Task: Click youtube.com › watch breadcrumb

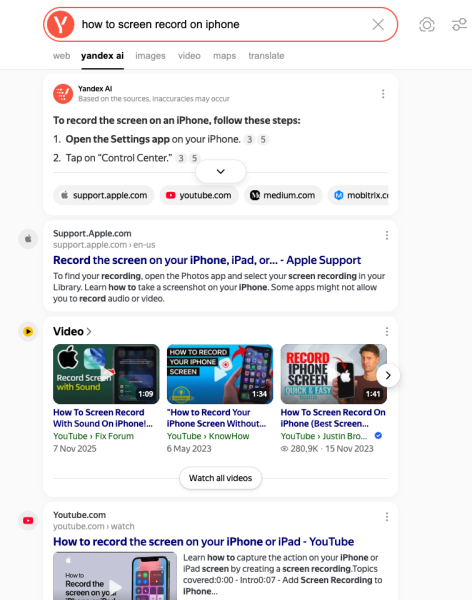Action: click(93, 526)
